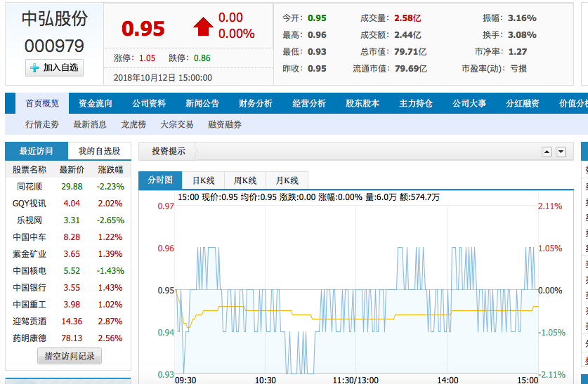Open 大宗交易 link
The height and width of the screenshot is (384, 588).
(x=177, y=124)
